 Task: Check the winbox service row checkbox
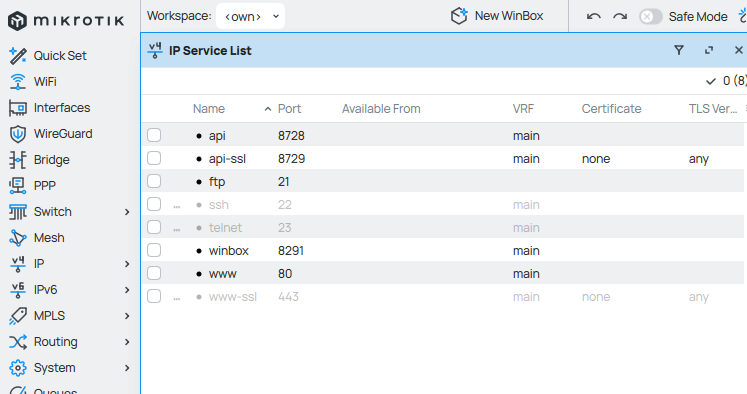click(x=154, y=250)
